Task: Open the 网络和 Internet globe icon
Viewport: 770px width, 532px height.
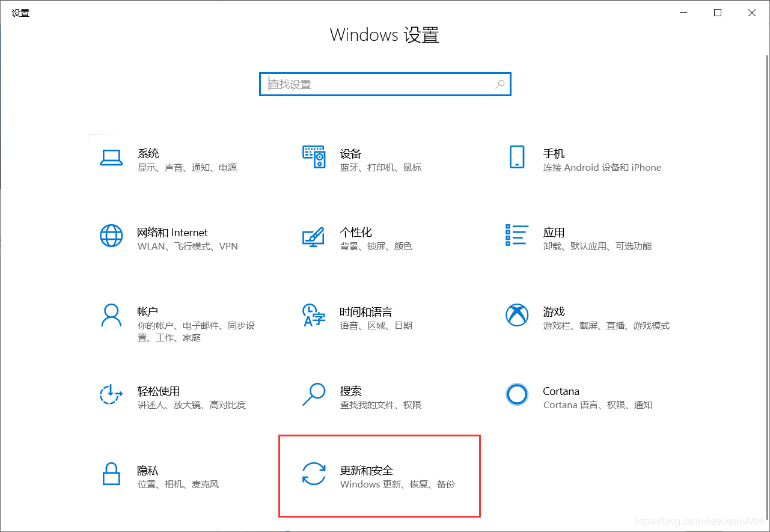Action: tap(111, 236)
